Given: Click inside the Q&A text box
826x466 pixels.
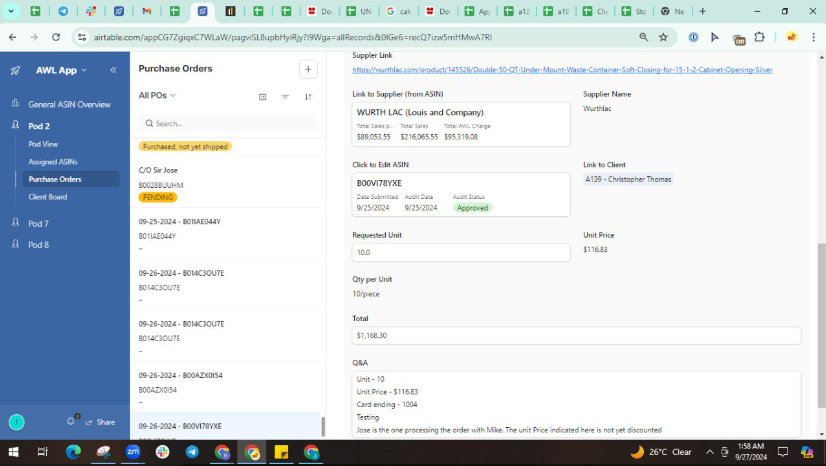Looking at the screenshot, I should pyautogui.click(x=576, y=404).
